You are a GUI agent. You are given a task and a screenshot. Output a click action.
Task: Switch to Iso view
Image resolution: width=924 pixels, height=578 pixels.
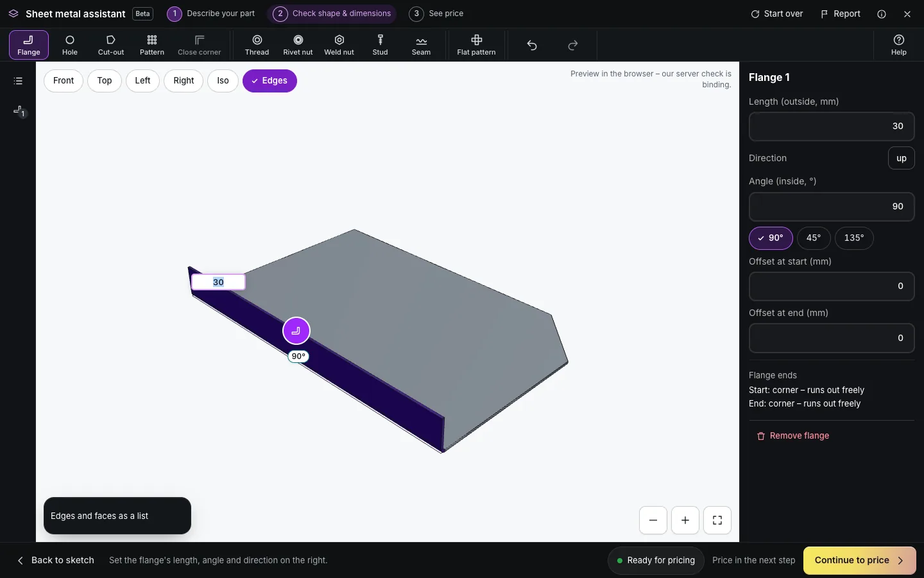(223, 81)
